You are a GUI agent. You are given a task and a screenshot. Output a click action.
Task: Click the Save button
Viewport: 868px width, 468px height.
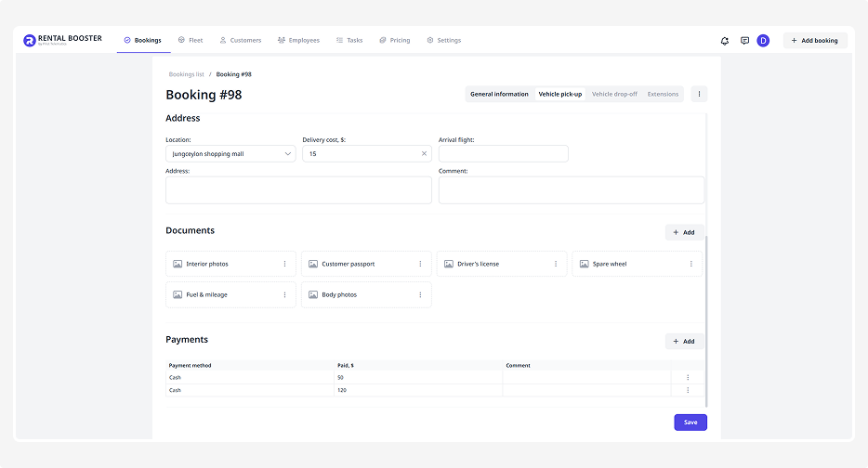click(690, 422)
